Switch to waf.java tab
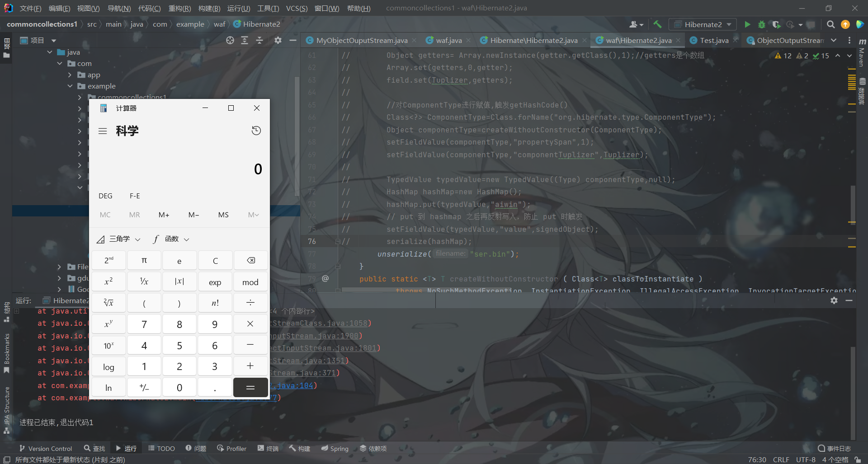Screen dimensions: 868x464 [x=448, y=40]
